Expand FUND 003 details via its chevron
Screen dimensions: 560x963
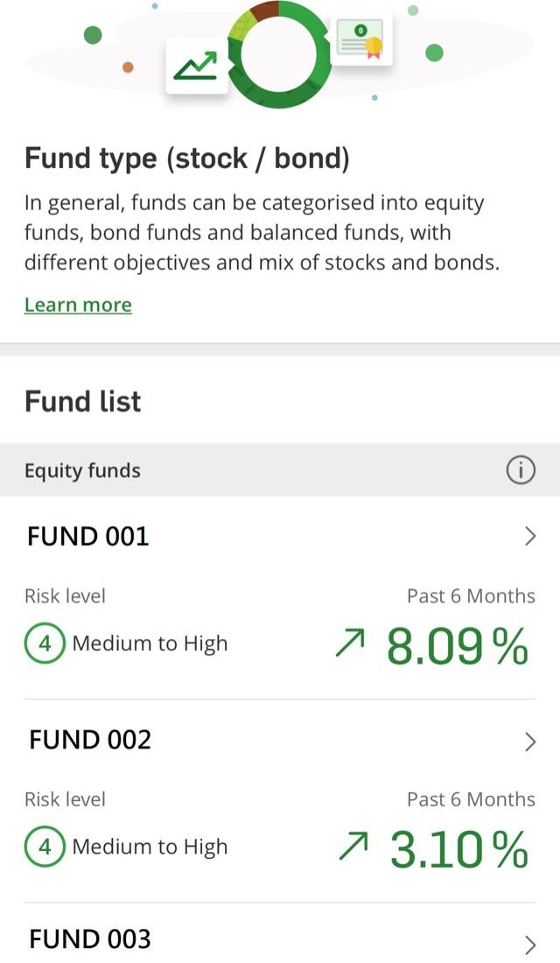coord(529,944)
